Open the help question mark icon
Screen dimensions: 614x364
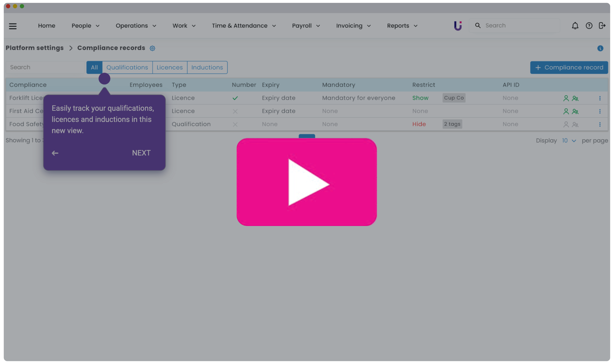click(x=589, y=26)
